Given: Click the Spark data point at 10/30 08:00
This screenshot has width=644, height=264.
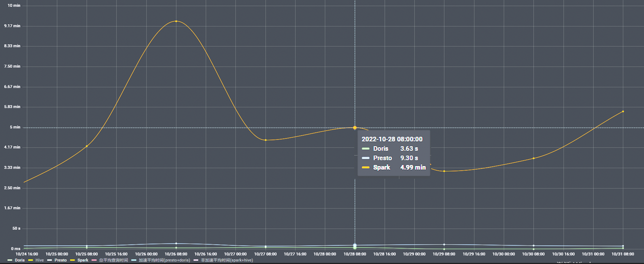Looking at the screenshot, I should tap(533, 158).
